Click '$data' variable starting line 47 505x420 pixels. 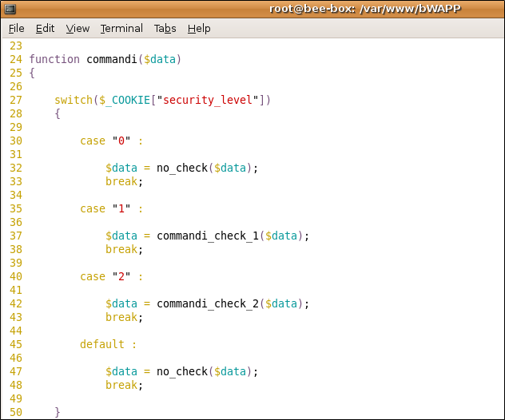[121, 372]
